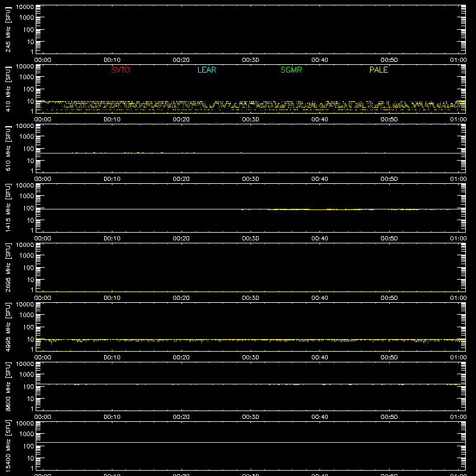Click the 00:50 tick under the 245 MHz plot

click(x=389, y=60)
